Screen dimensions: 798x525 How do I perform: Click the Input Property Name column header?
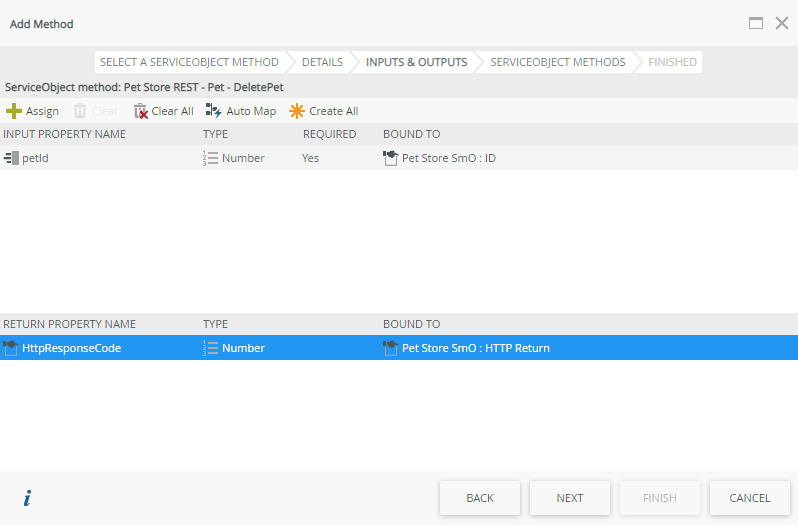65,134
